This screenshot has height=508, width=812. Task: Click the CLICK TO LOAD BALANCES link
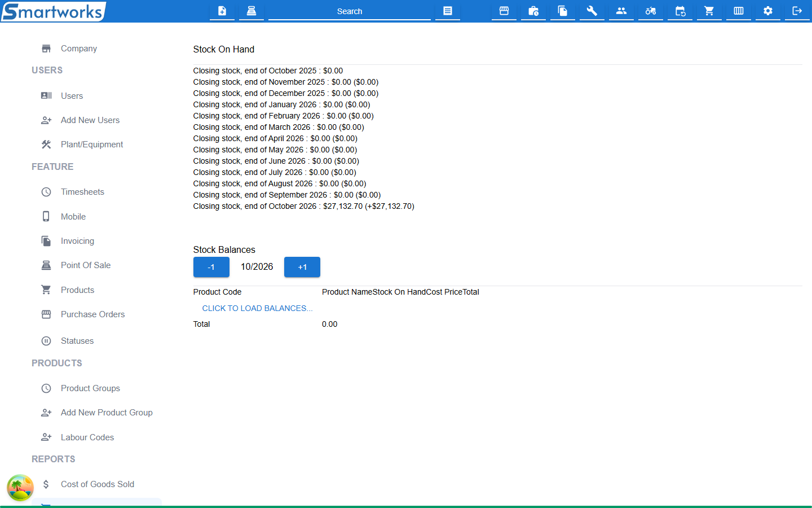pyautogui.click(x=257, y=308)
